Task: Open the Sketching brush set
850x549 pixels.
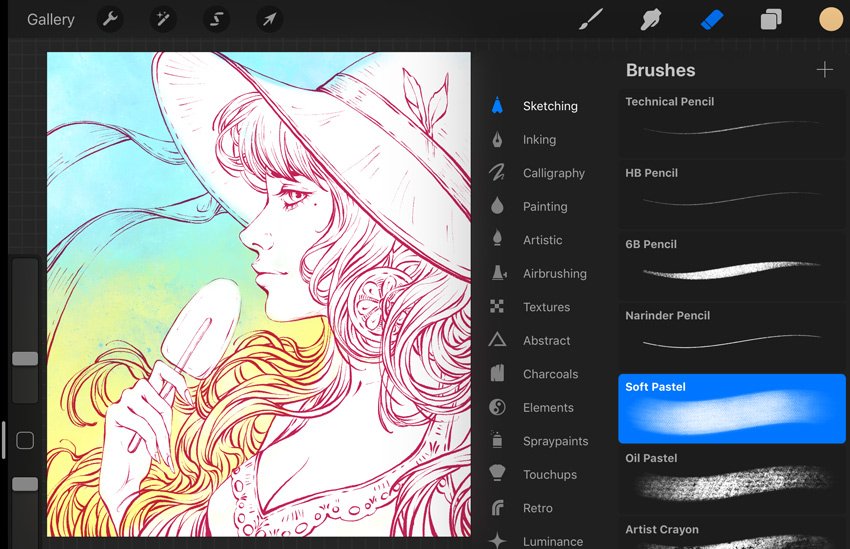Action: coord(550,106)
